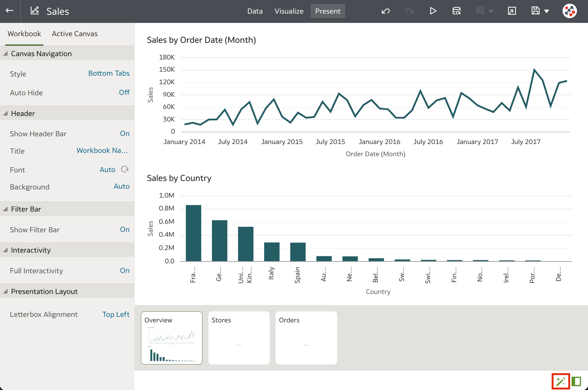Toggle Show Filter Bar On value

tap(125, 229)
